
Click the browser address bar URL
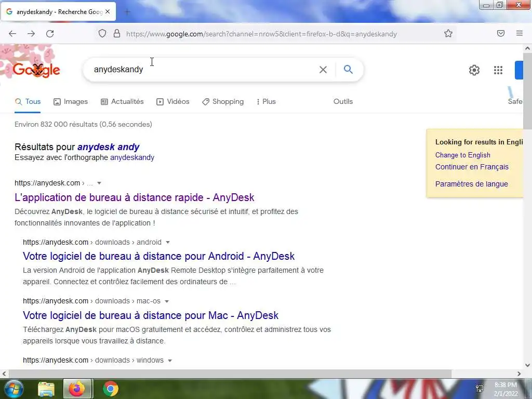[x=261, y=34]
